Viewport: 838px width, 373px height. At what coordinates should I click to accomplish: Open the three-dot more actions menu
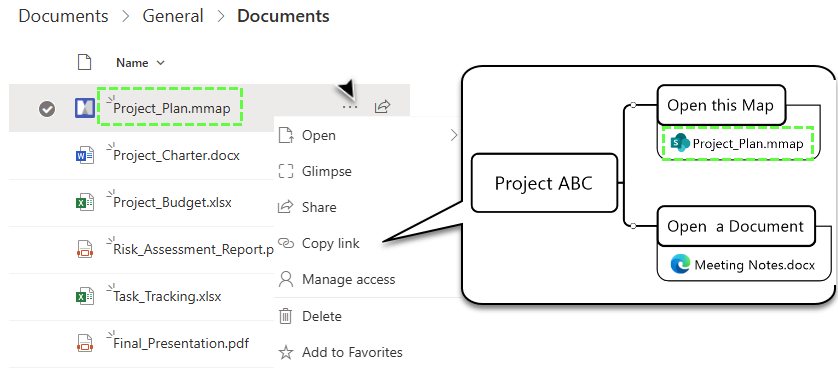pyautogui.click(x=350, y=107)
